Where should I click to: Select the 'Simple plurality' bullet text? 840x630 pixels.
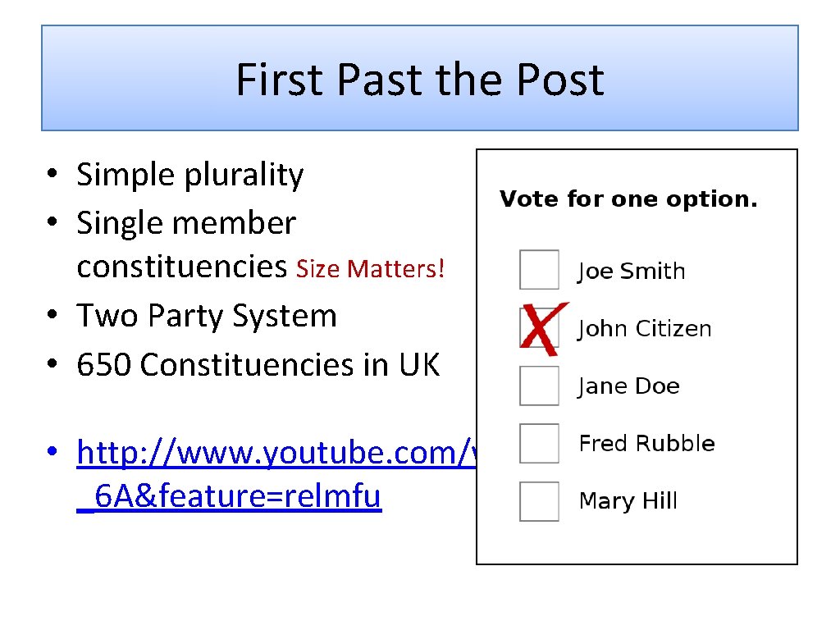[189, 175]
